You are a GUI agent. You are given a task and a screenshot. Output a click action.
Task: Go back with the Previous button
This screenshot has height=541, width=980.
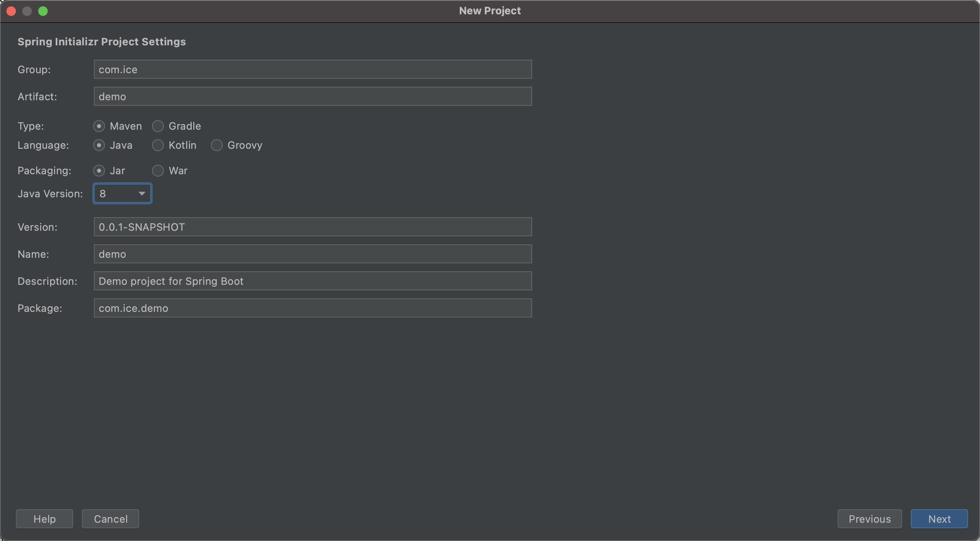[869, 519]
